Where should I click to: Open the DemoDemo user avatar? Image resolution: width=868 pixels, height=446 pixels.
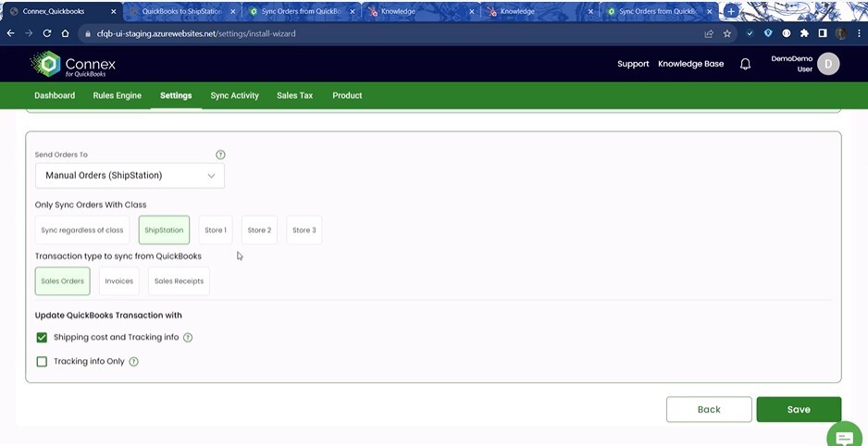coord(828,64)
